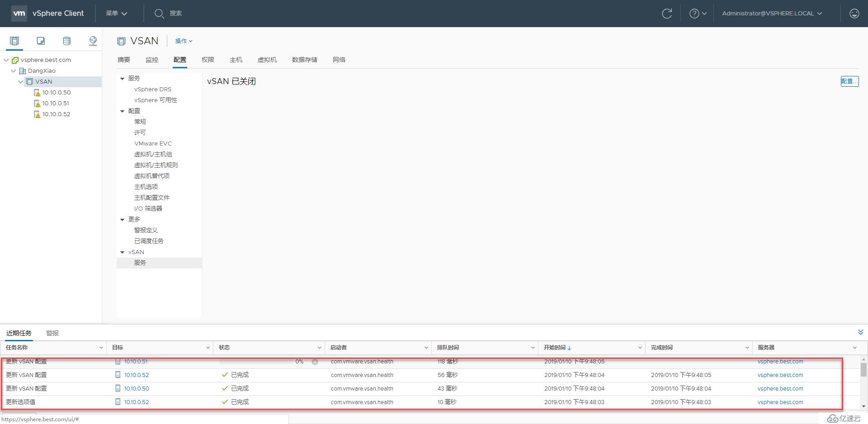
Task: Click the 搜索 search field
Action: 176,14
